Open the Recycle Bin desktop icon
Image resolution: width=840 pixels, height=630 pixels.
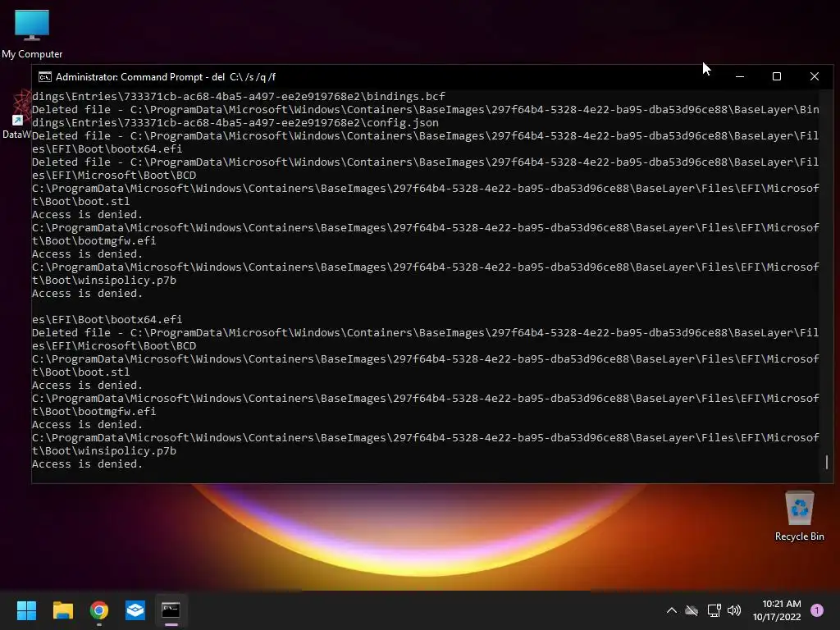pos(799,516)
